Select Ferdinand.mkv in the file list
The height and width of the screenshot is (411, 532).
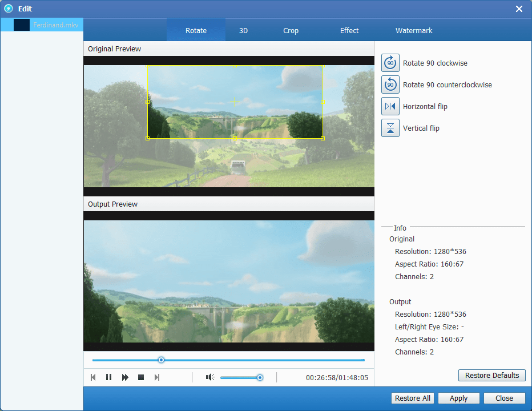42,25
